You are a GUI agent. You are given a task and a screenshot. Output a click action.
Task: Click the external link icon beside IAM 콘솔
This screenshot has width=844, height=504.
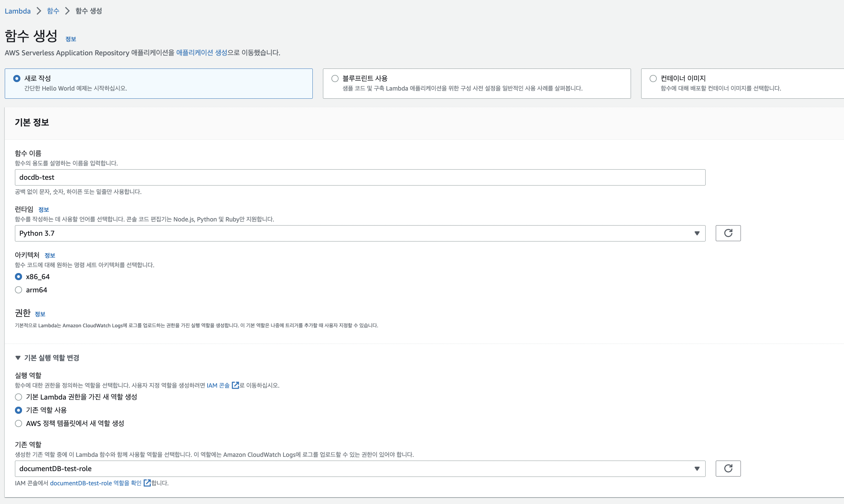tap(235, 385)
